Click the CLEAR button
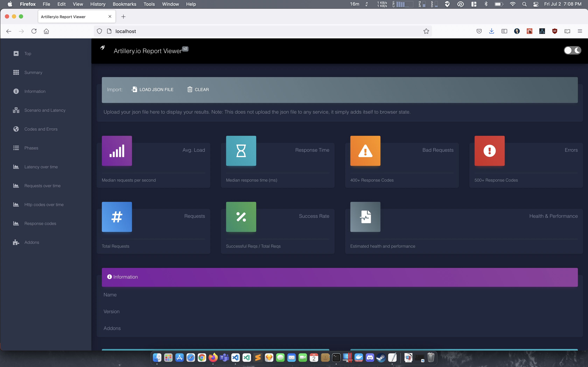Viewport: 588px width, 367px height. point(198,89)
